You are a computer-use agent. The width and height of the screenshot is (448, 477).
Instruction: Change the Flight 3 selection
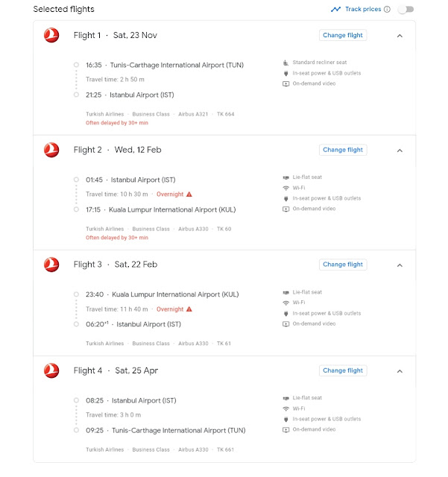point(343,265)
